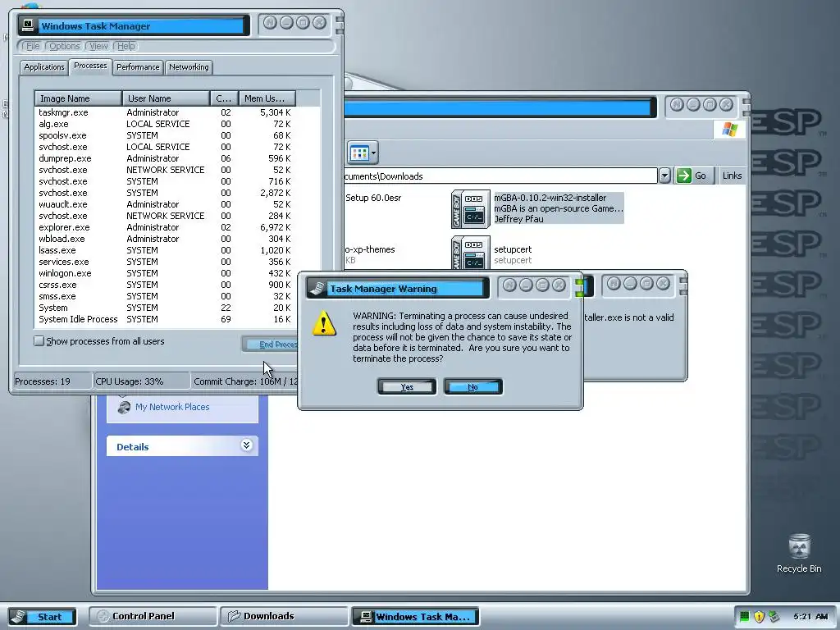Image resolution: width=840 pixels, height=630 pixels.
Task: Click No in Task Manager Warning
Action: 472,387
